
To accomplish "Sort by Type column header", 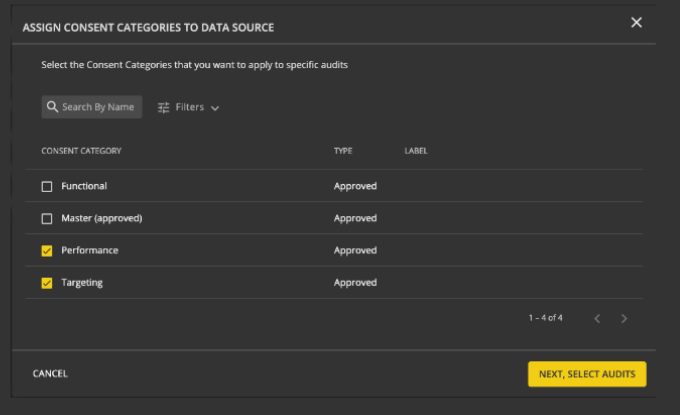I will [343, 151].
